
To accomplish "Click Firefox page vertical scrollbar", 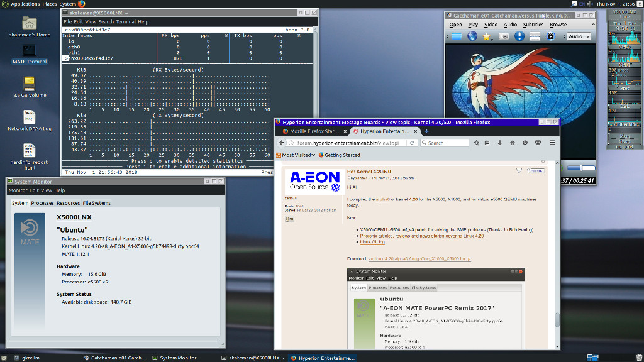I will (557, 320).
